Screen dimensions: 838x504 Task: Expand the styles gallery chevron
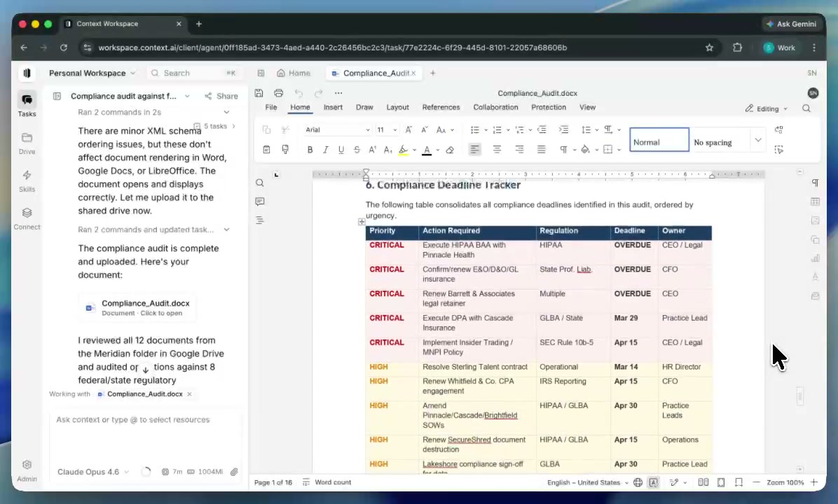tap(758, 140)
